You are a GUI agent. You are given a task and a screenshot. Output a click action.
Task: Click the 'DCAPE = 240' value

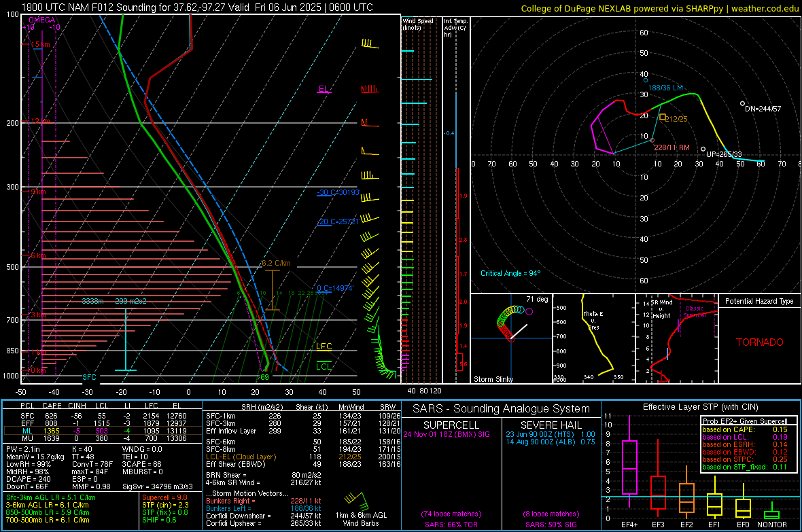pos(28,479)
